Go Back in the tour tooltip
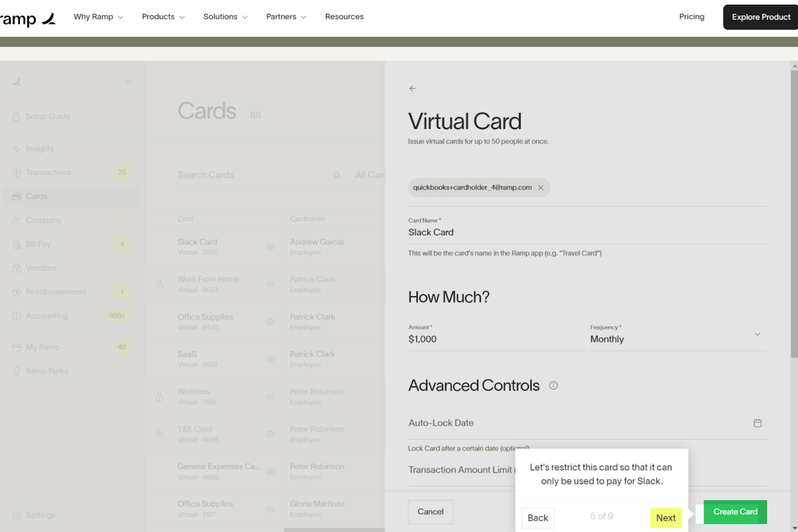Image resolution: width=798 pixels, height=532 pixels. 538,518
